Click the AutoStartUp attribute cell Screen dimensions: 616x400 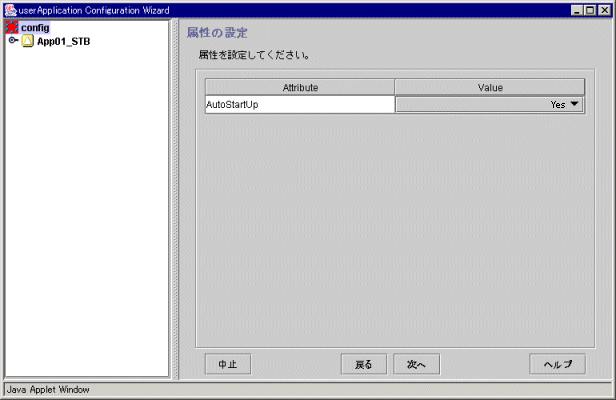click(300, 105)
